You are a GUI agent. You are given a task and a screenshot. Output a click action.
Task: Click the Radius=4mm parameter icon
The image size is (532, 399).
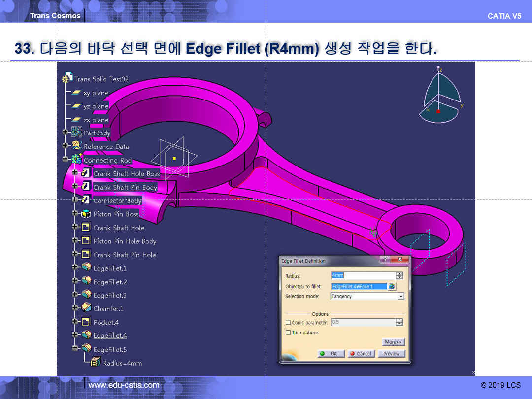click(96, 363)
